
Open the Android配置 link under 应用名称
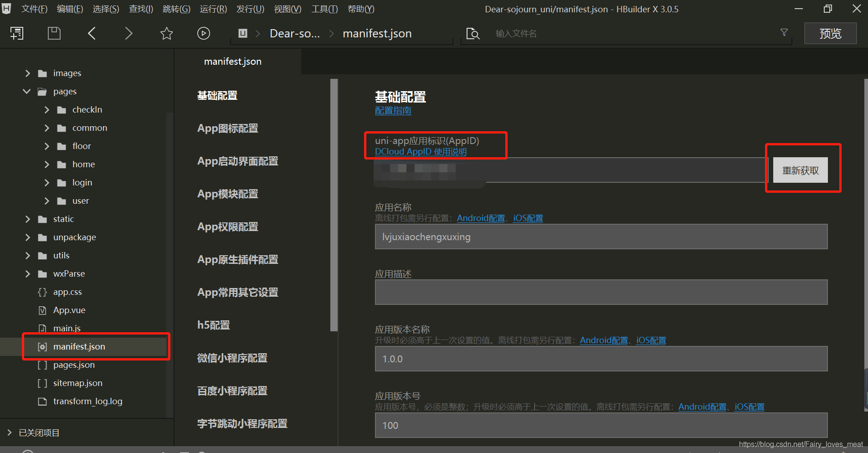point(480,218)
